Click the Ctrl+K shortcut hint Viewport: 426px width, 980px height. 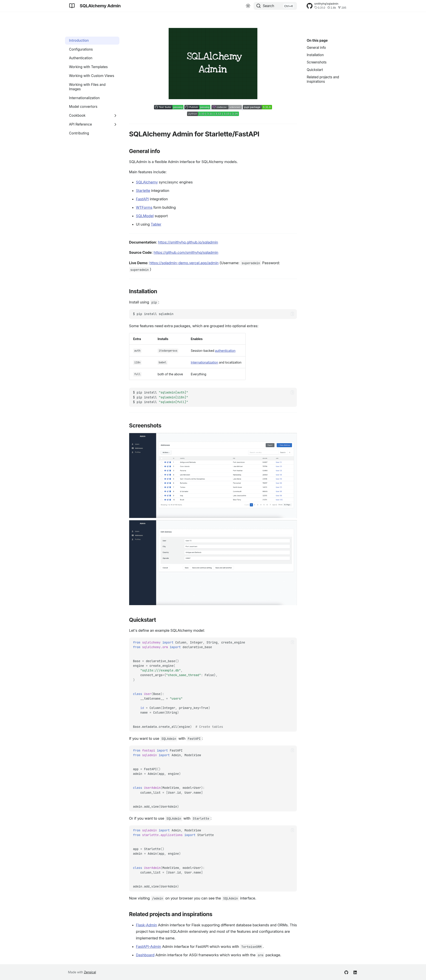[289, 6]
